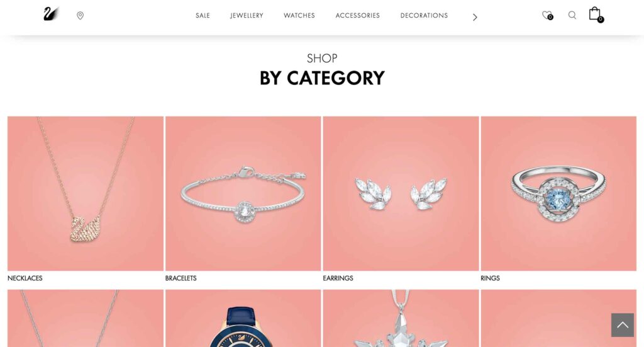644x347 pixels.
Task: Open the Decorations menu
Action: (x=425, y=16)
